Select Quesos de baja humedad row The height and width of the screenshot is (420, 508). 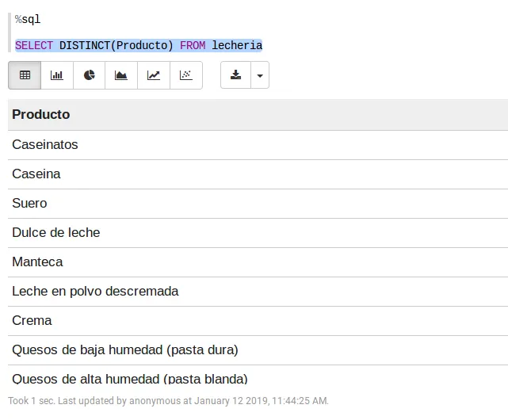258,350
